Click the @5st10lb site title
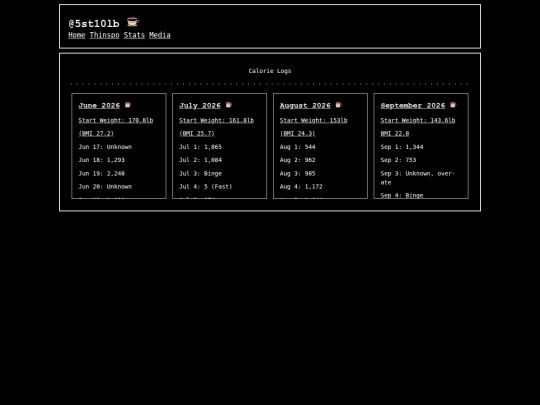The image size is (540, 405). point(94,23)
